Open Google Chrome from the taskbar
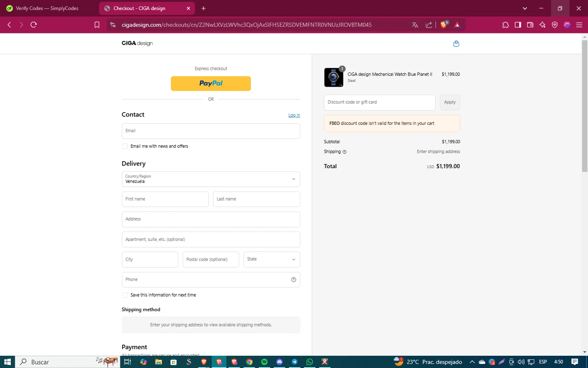Viewport: 588px width, 368px height. click(249, 362)
